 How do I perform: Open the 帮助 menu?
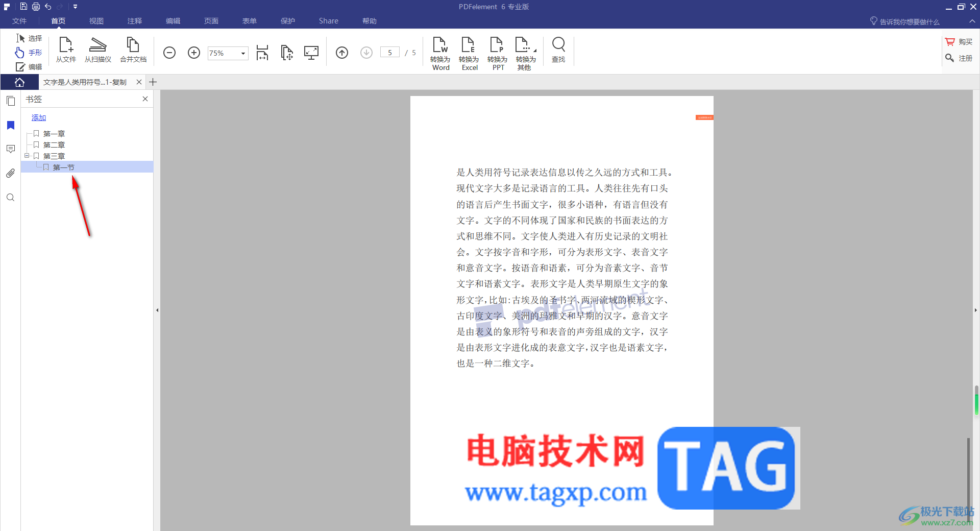(370, 21)
